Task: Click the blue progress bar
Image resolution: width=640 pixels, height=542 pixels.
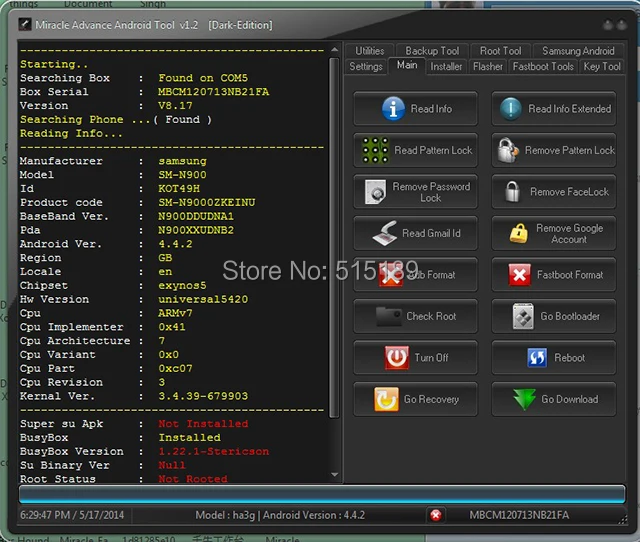Action: [322, 493]
